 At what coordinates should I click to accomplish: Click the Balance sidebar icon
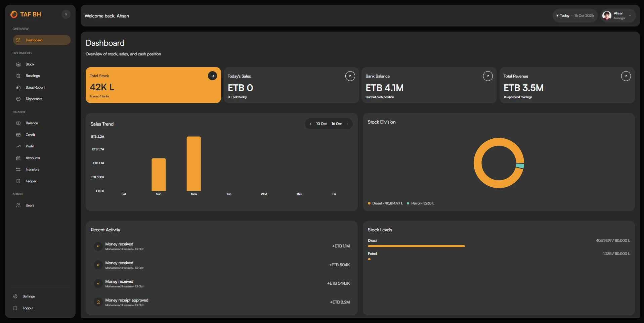coord(18,123)
